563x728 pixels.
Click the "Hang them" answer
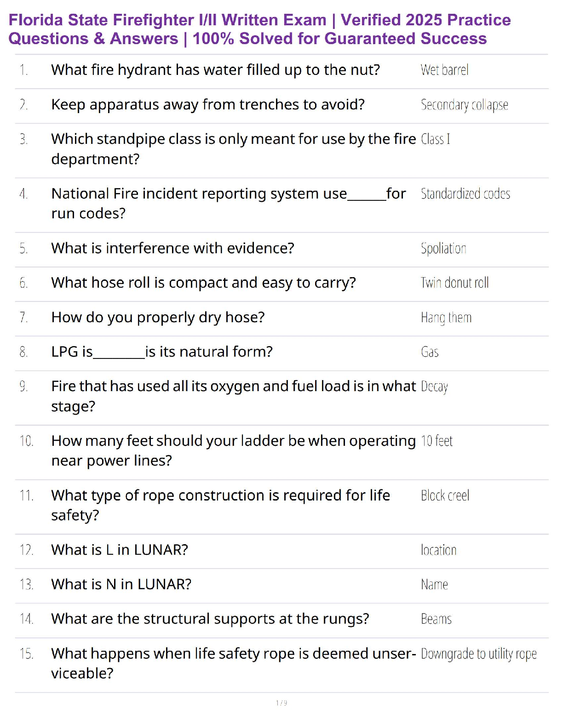(x=446, y=318)
